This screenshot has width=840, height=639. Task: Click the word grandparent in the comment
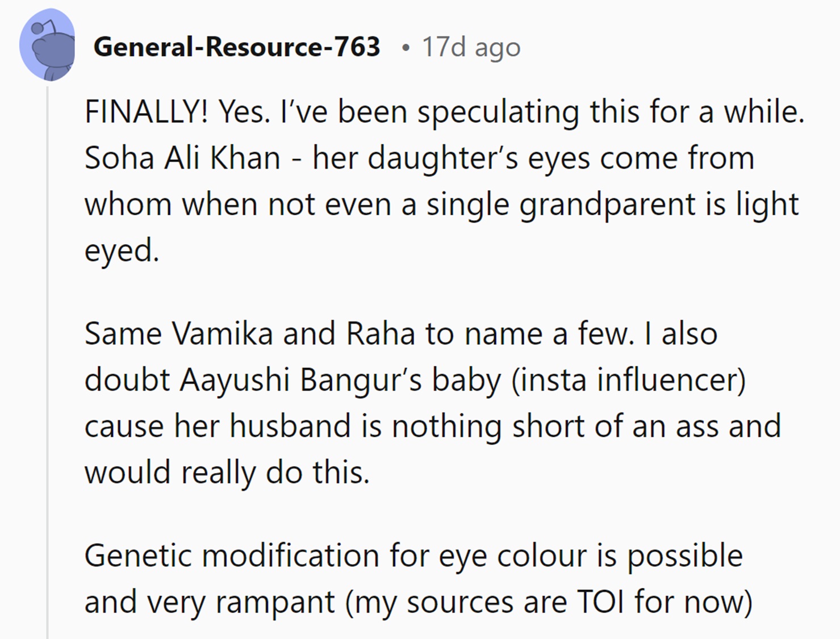click(607, 204)
